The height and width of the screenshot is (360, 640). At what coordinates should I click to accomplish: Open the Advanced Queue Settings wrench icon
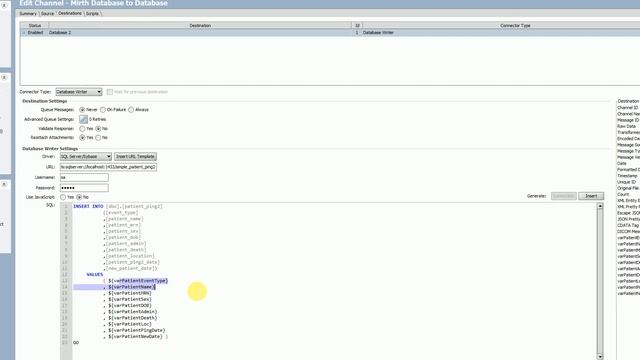pyautogui.click(x=83, y=119)
